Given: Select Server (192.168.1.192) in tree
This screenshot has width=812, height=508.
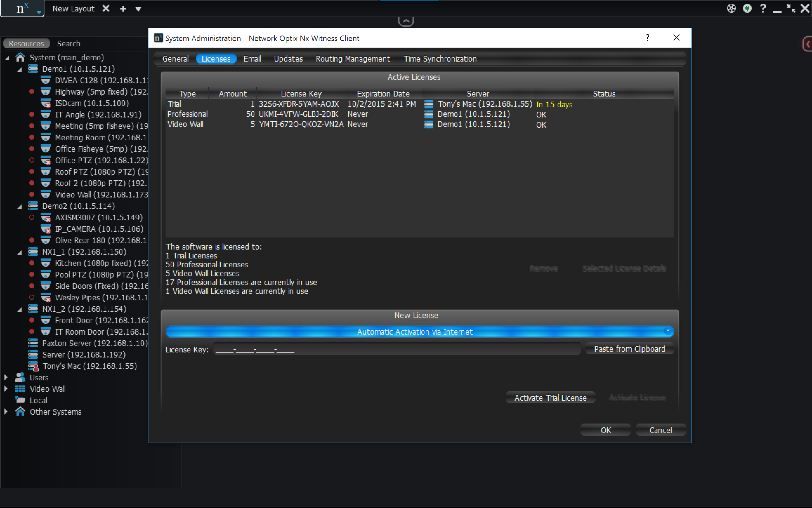Looking at the screenshot, I should click(84, 354).
